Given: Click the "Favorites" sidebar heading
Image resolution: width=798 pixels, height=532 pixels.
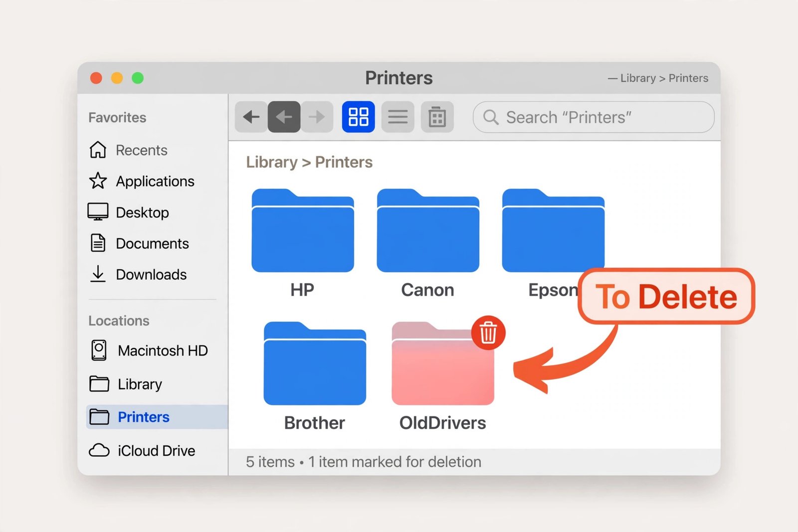Looking at the screenshot, I should pos(117,118).
